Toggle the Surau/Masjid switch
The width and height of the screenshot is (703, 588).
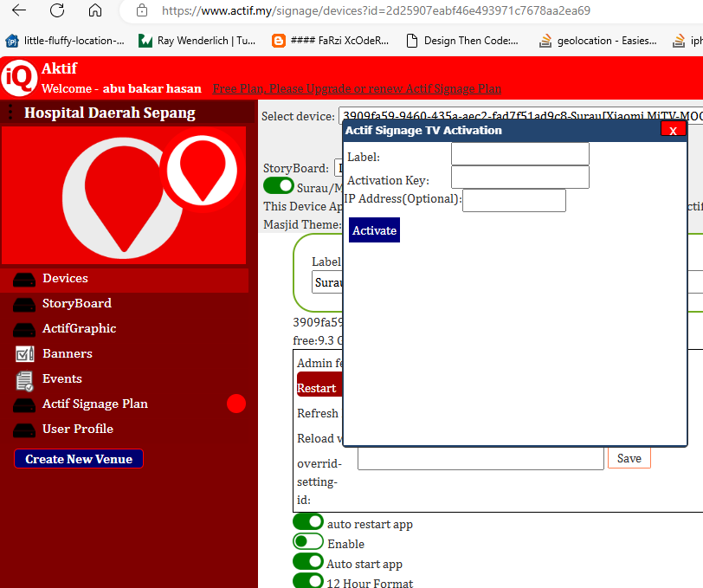[279, 185]
